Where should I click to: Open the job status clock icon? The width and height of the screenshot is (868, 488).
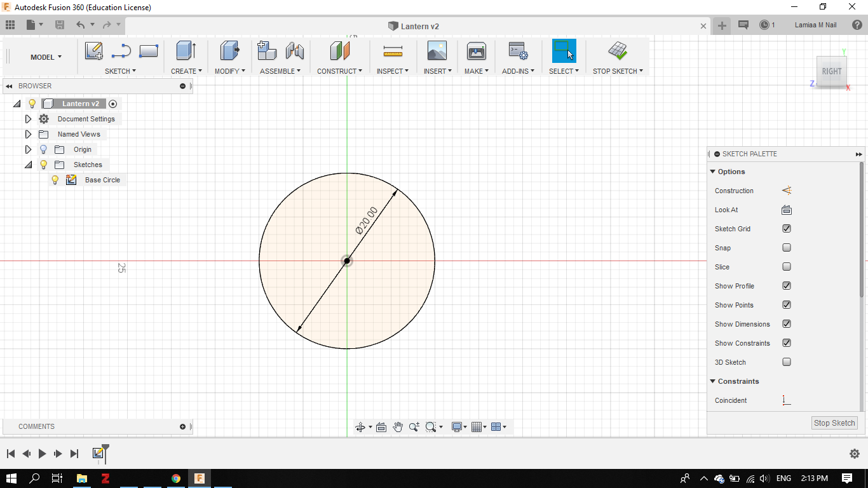coord(764,25)
